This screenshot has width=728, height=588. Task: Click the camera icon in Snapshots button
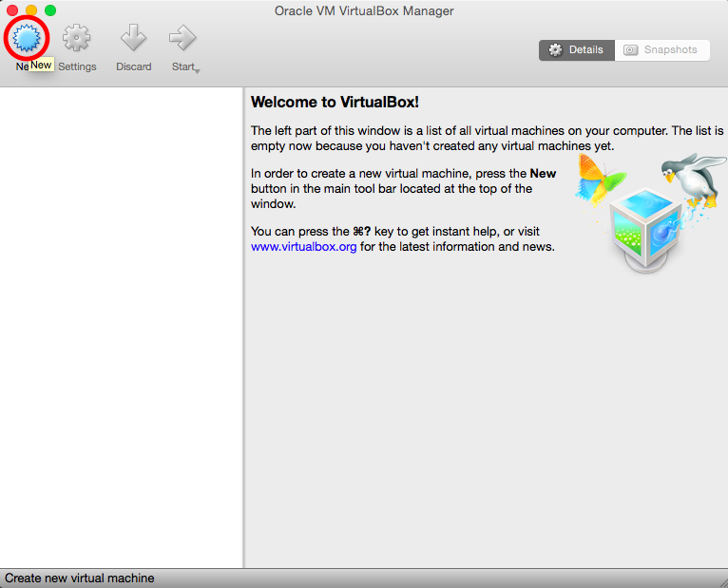click(x=630, y=50)
